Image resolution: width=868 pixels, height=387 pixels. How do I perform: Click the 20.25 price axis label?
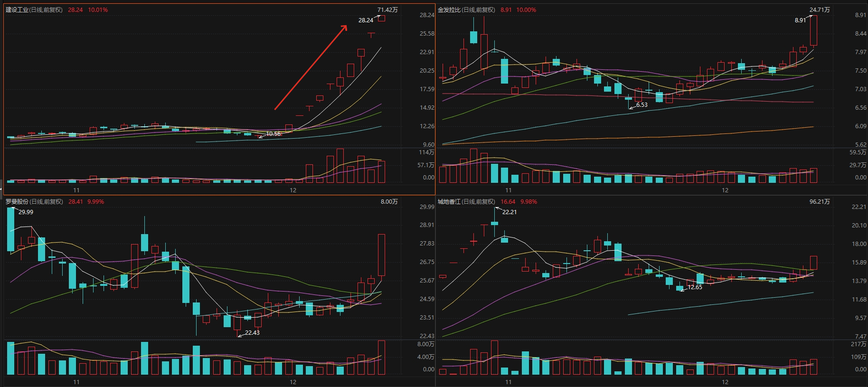click(427, 70)
